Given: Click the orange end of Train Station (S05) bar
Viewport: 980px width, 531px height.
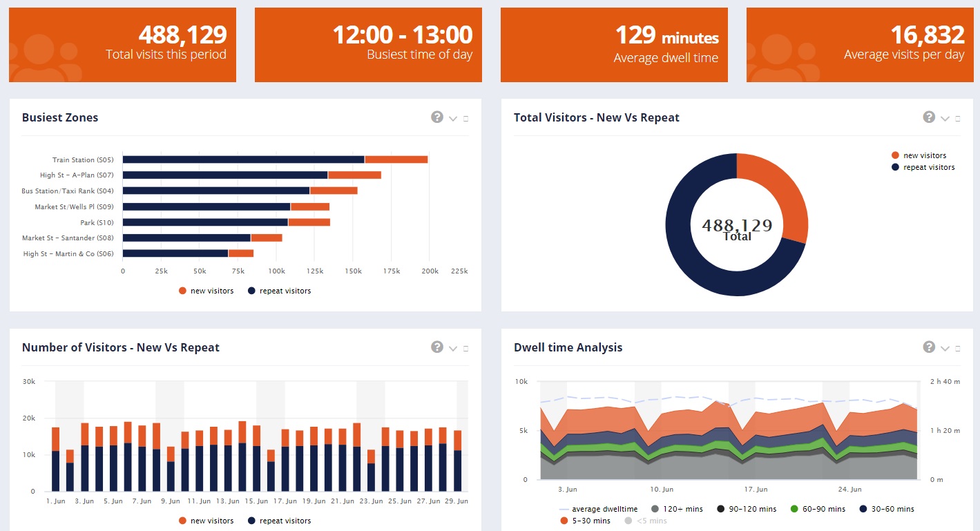Looking at the screenshot, I should click(x=396, y=160).
